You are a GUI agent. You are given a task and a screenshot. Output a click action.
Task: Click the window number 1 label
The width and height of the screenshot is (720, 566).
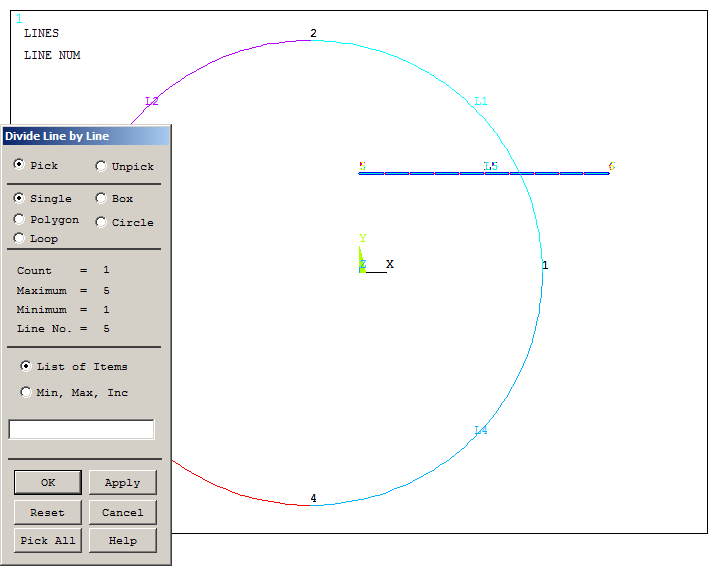19,19
